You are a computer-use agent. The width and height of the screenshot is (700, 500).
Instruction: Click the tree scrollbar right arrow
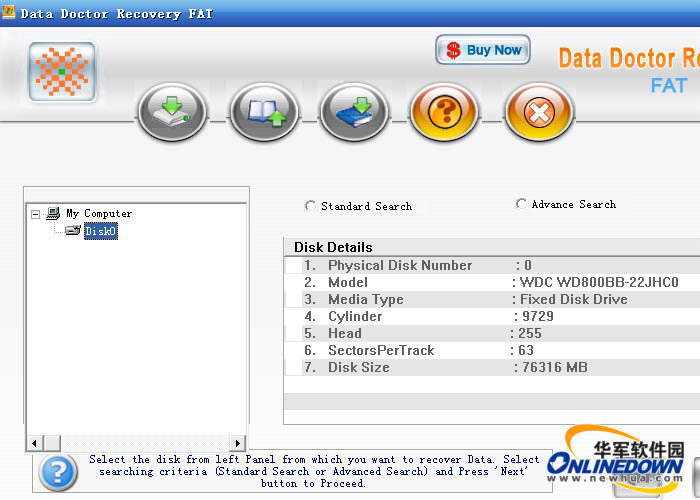[x=238, y=443]
